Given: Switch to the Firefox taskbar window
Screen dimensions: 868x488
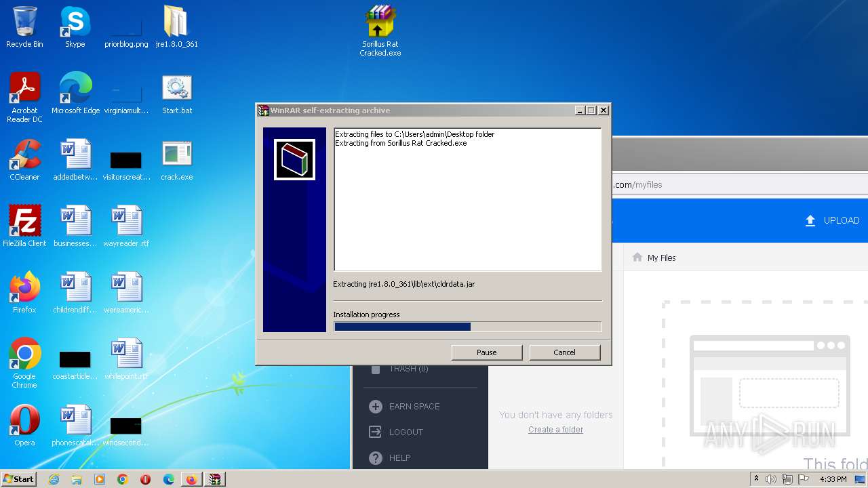Looking at the screenshot, I should coord(192,479).
